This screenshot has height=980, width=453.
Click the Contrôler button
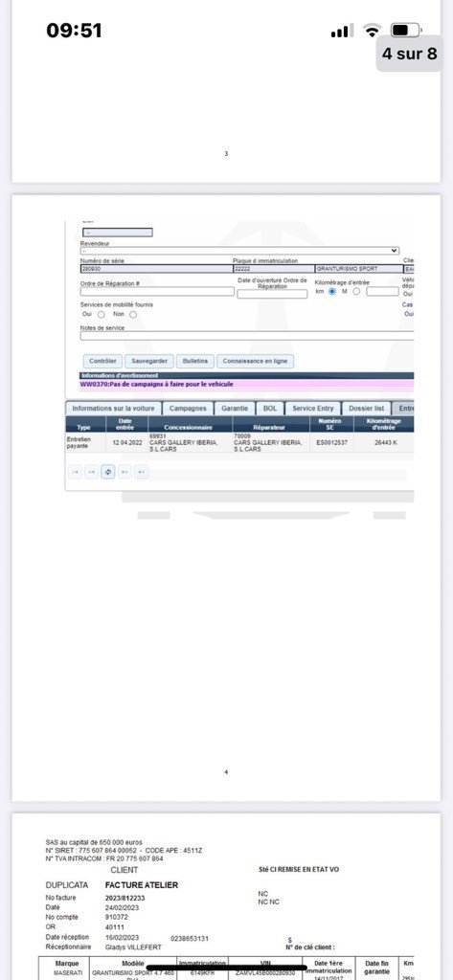point(102,361)
